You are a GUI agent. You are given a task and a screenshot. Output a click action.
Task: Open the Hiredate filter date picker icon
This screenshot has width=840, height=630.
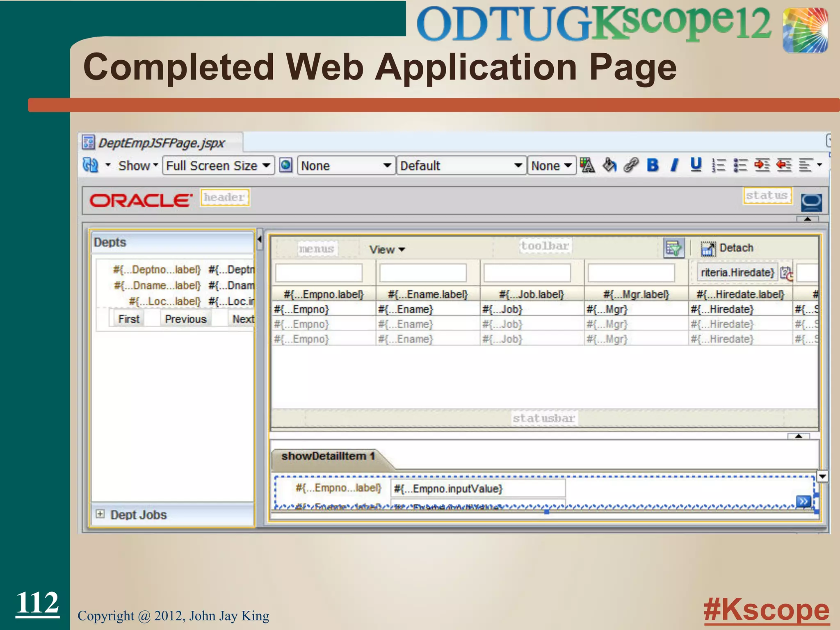pos(786,273)
